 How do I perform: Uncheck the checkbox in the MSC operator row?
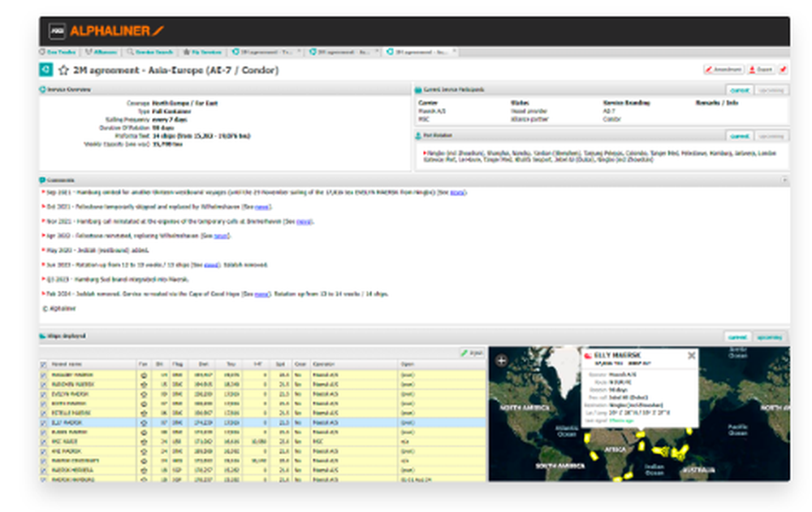click(x=44, y=442)
